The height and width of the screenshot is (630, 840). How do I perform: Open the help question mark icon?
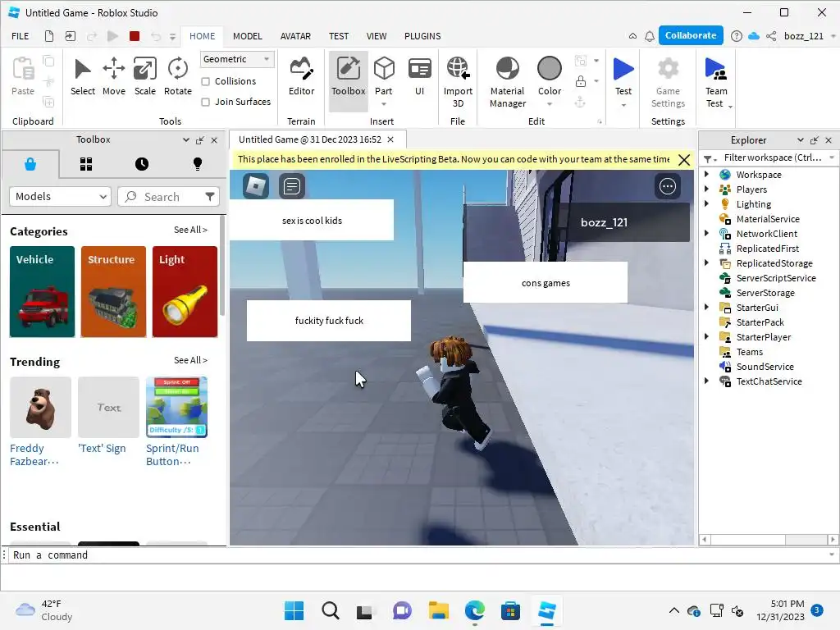pyautogui.click(x=737, y=36)
